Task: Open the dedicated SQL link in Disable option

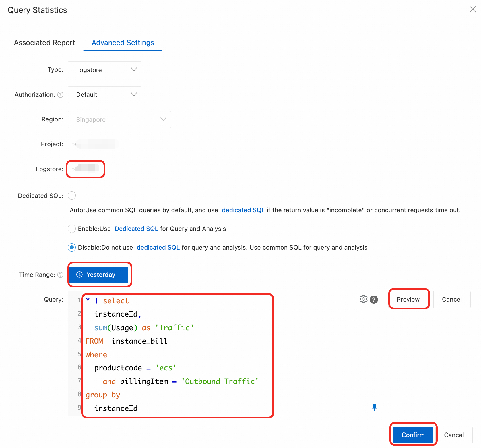Action: tap(158, 247)
